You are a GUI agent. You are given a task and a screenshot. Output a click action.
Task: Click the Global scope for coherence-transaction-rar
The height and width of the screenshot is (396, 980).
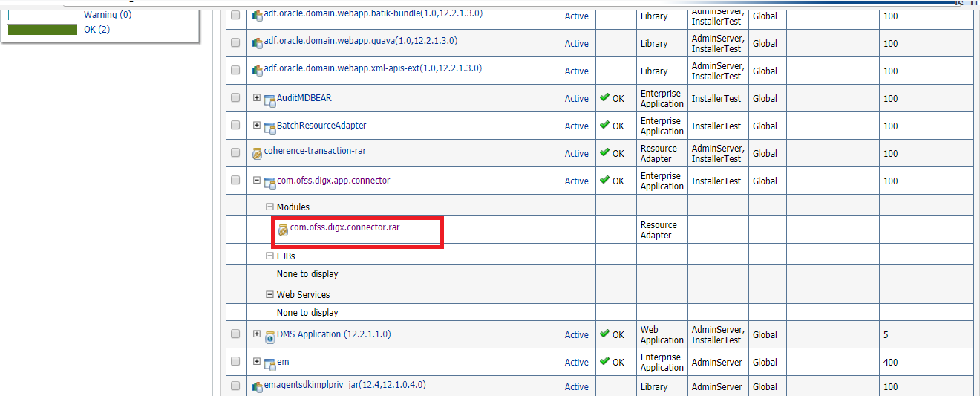tap(765, 154)
